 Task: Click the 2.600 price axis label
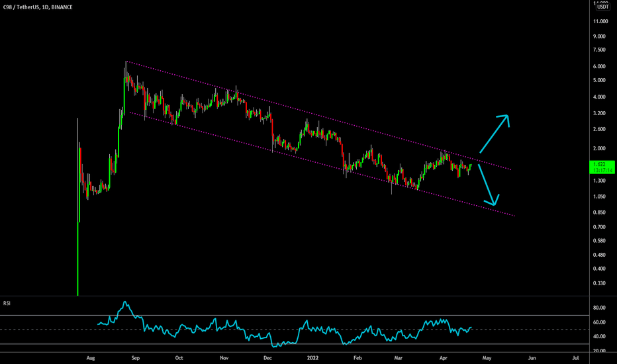pyautogui.click(x=599, y=129)
